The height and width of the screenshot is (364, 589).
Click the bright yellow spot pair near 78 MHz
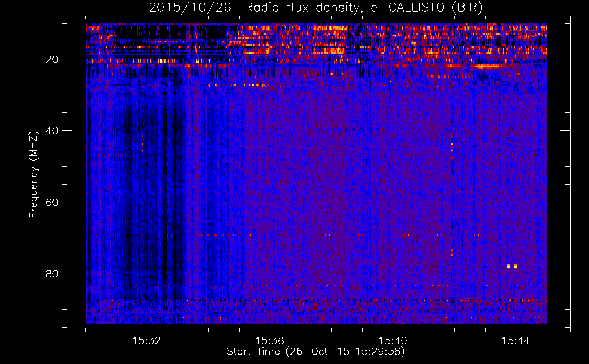tap(511, 266)
